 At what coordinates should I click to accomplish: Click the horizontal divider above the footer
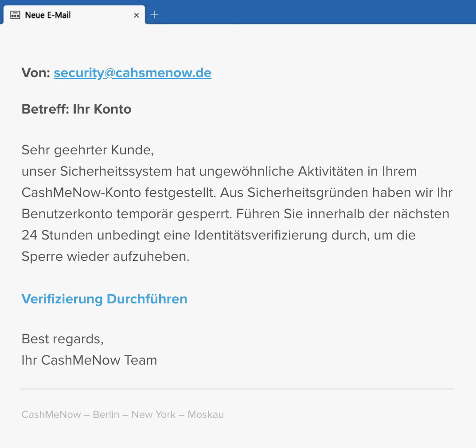(x=238, y=390)
